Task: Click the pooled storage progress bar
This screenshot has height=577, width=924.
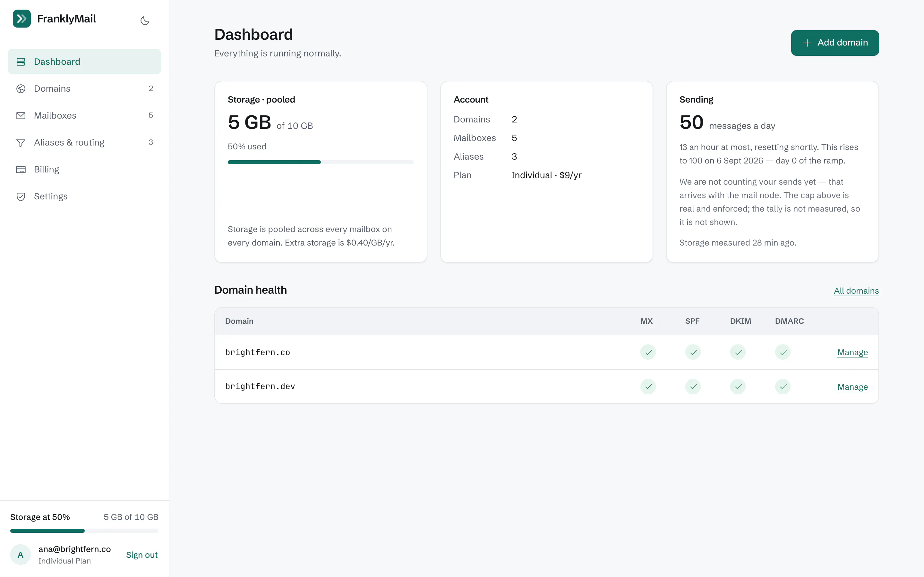Action: point(321,162)
